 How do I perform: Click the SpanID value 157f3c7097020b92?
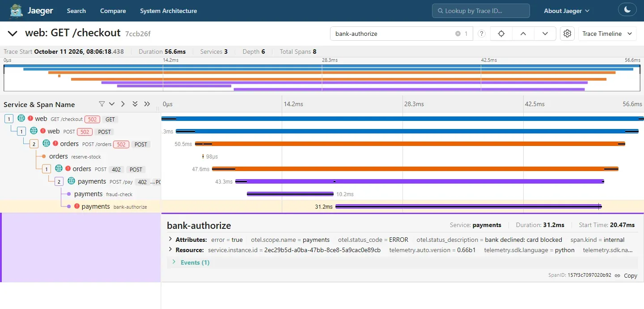click(x=589, y=275)
